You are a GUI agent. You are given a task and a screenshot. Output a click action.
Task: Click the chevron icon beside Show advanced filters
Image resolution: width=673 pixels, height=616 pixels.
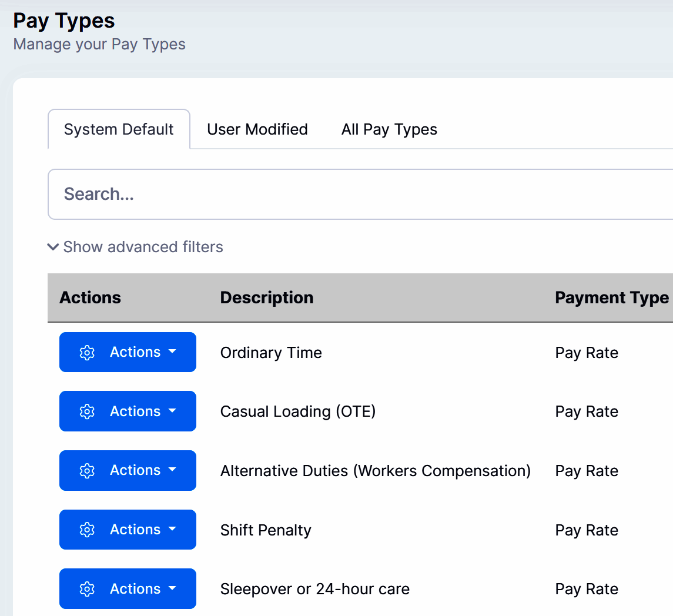(x=53, y=247)
